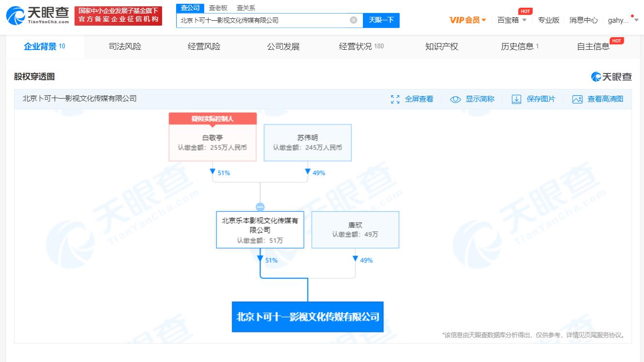Switch to the 经营风险 tab

(204, 46)
